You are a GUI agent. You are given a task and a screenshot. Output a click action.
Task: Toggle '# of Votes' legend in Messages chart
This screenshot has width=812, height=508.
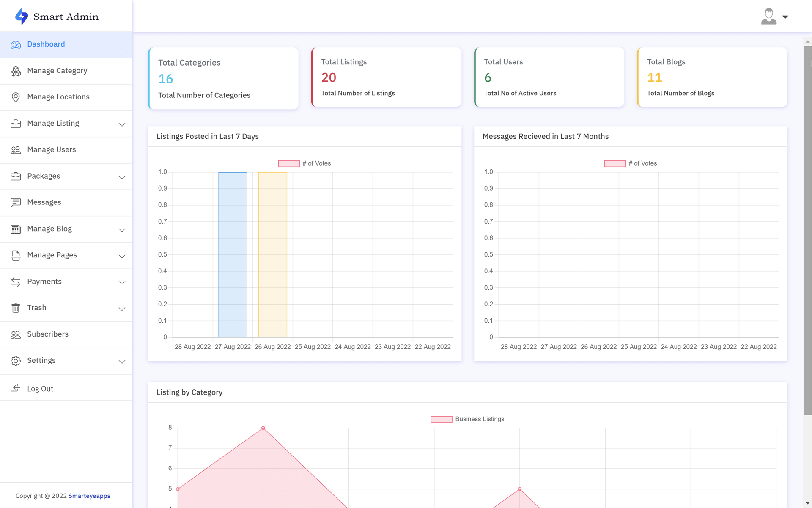click(631, 163)
